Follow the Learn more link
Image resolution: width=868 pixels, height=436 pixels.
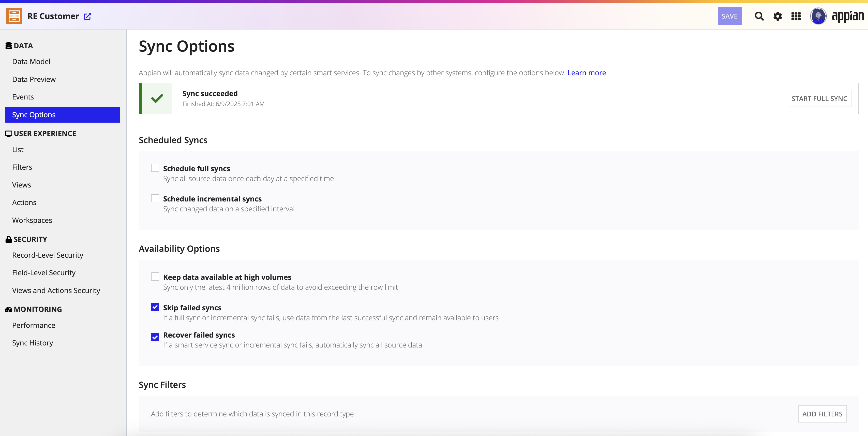[587, 72]
